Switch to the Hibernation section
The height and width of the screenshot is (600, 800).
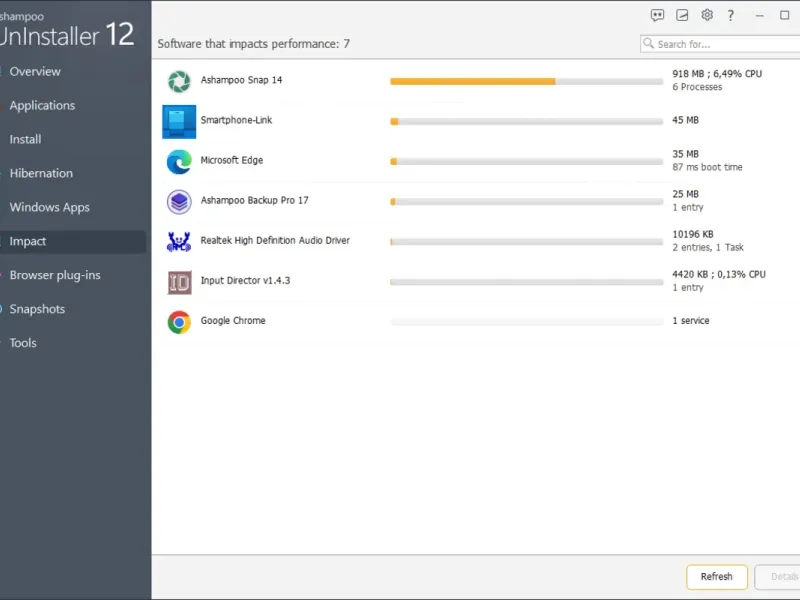[x=41, y=174]
